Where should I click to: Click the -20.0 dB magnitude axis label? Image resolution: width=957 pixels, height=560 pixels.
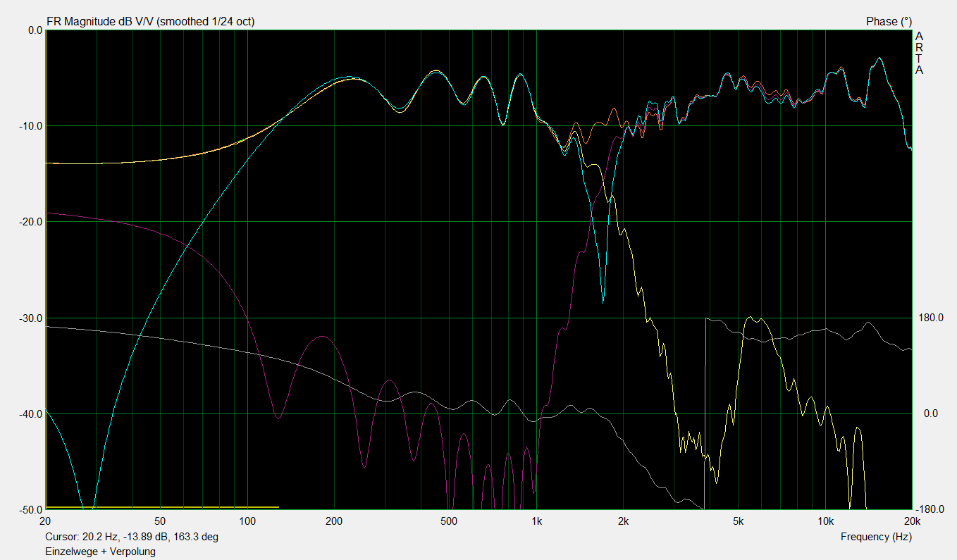[x=30, y=222]
